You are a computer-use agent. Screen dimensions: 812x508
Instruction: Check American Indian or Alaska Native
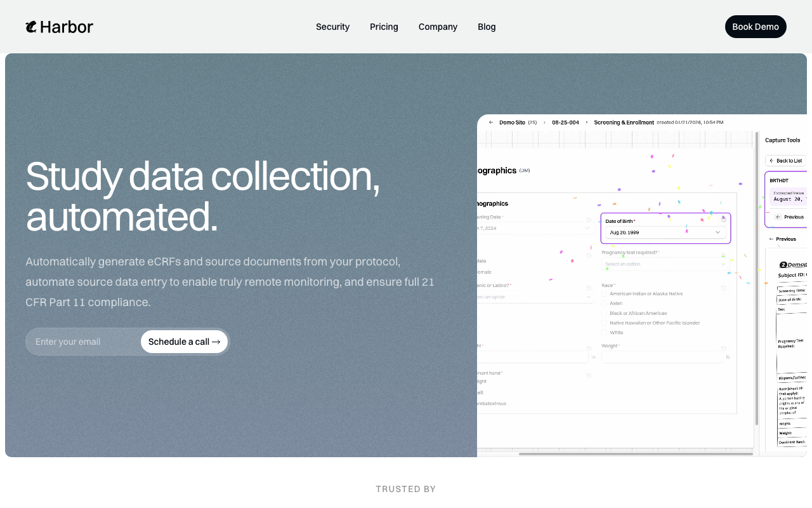(x=605, y=293)
